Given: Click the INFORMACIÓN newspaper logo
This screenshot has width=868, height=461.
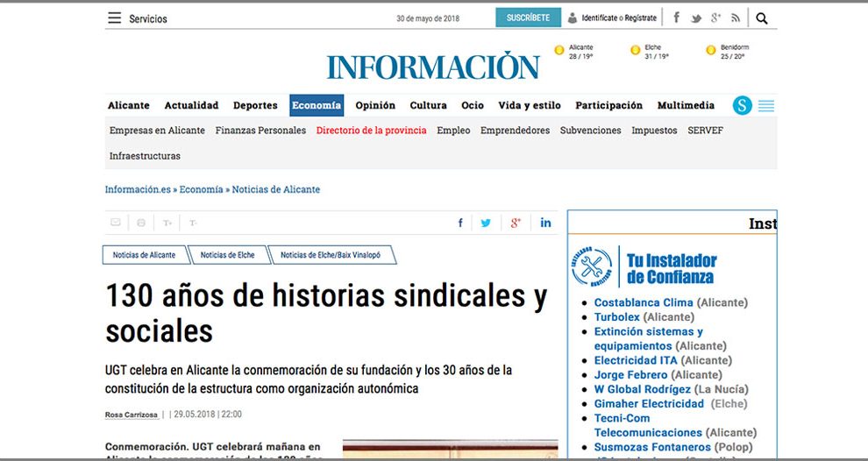Looking at the screenshot, I should pos(433,67).
